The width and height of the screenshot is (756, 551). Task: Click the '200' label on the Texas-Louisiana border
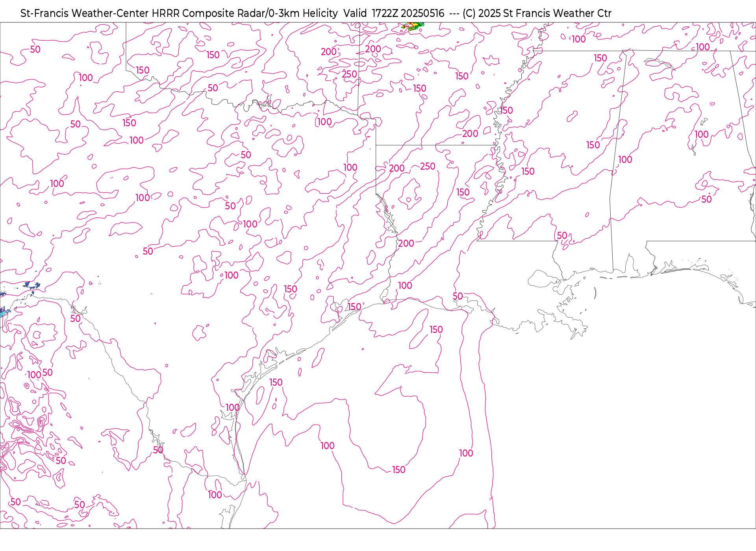406,244
